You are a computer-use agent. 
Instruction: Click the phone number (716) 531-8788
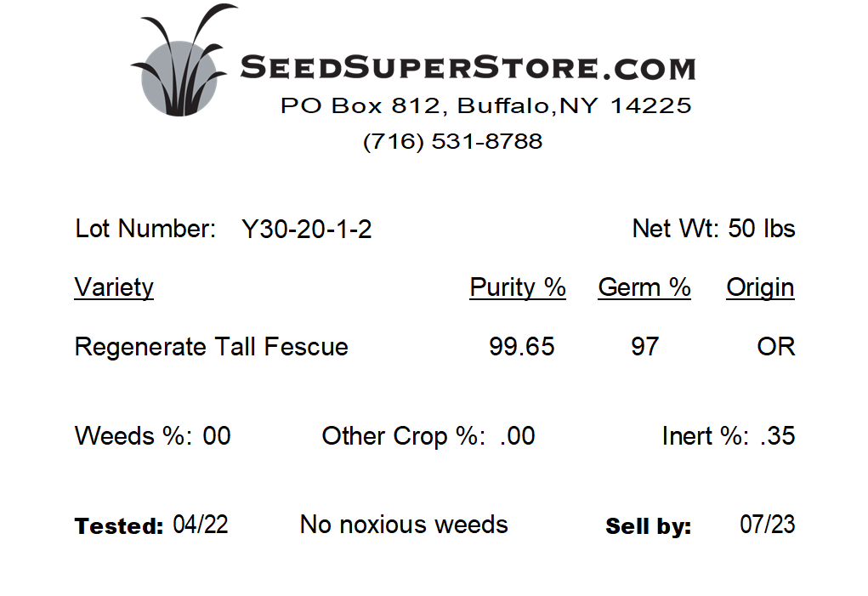click(x=453, y=141)
